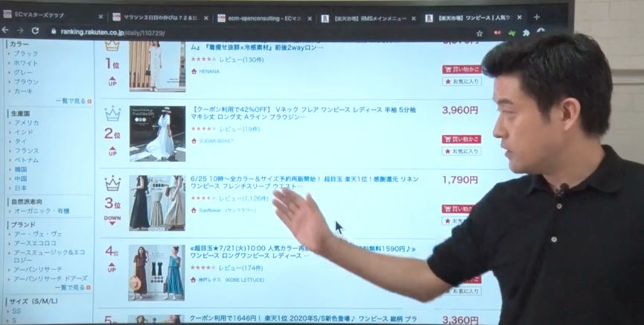Open 超目玉★7/21 ロングワンピース product title
This screenshot has width=644, height=325.
tap(303, 253)
